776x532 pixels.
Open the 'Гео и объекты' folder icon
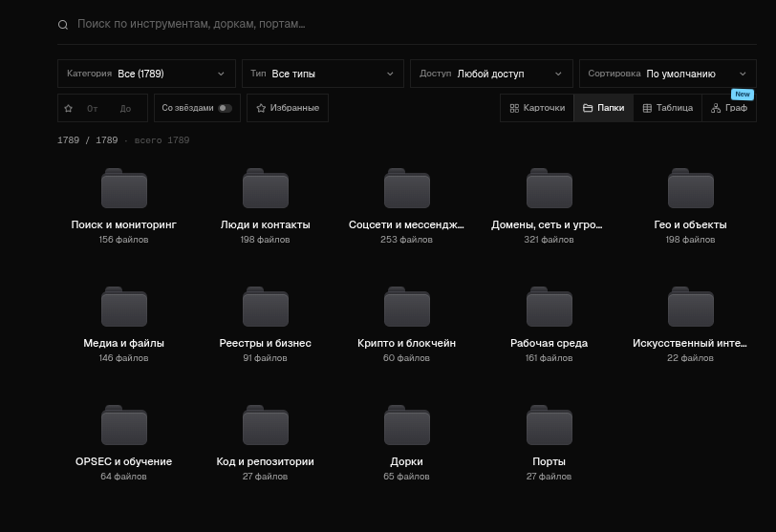(690, 188)
